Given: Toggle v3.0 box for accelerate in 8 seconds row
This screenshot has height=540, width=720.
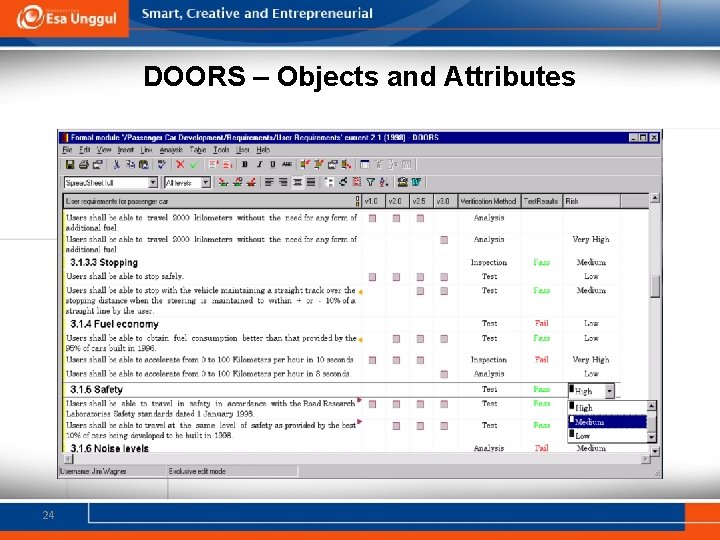Looking at the screenshot, I should click(444, 374).
